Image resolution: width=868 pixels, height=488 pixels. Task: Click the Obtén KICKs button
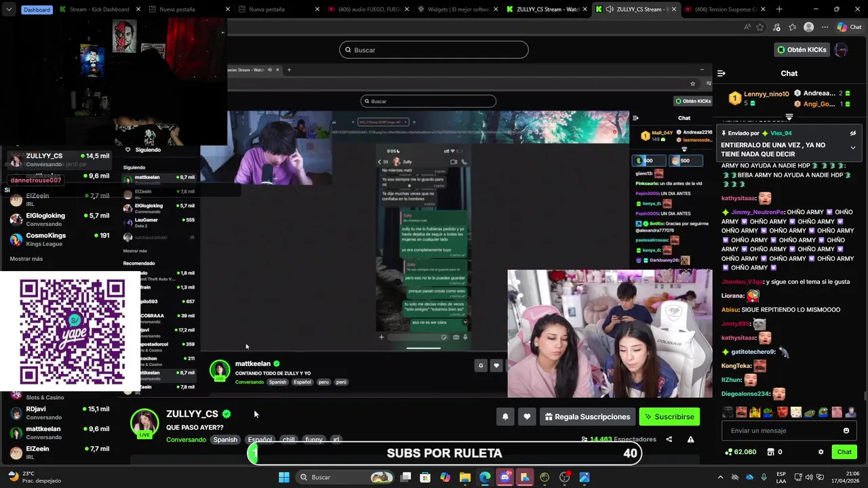click(x=802, y=49)
